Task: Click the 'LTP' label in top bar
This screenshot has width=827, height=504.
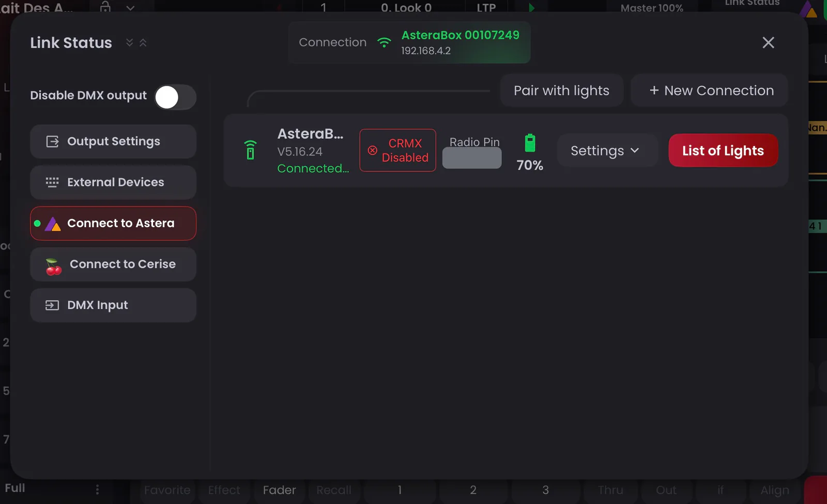Action: pyautogui.click(x=486, y=8)
